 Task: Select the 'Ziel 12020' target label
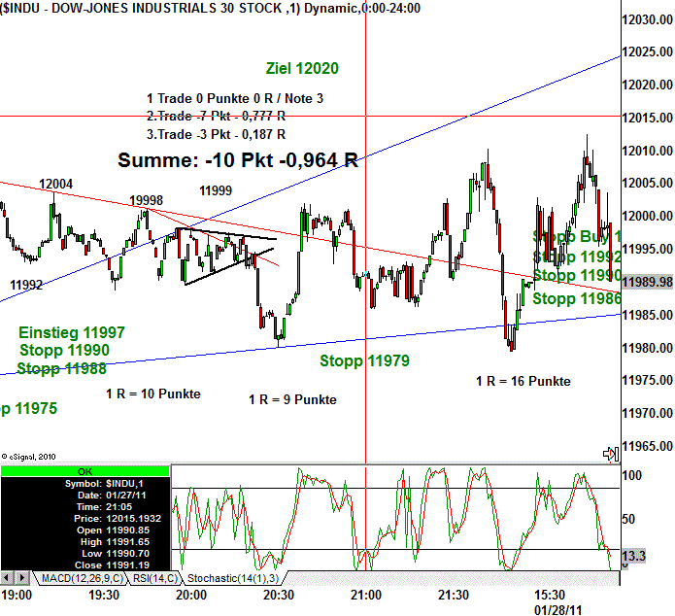(x=302, y=68)
